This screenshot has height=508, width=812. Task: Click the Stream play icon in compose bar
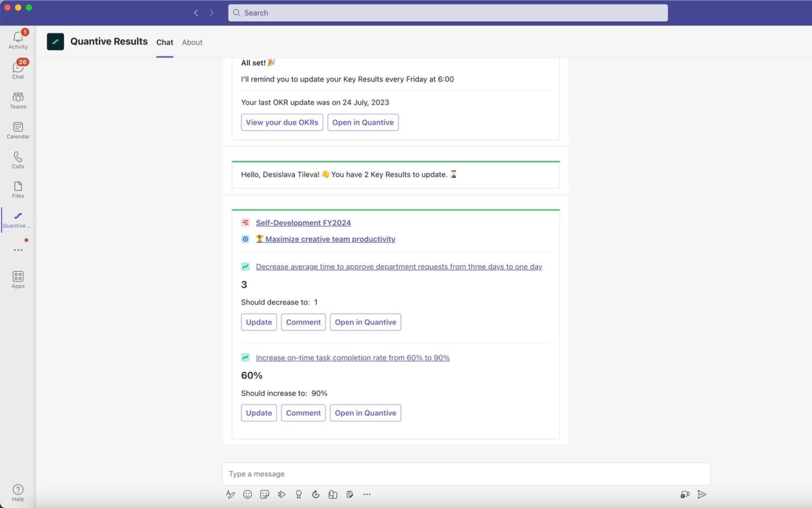pyautogui.click(x=282, y=494)
